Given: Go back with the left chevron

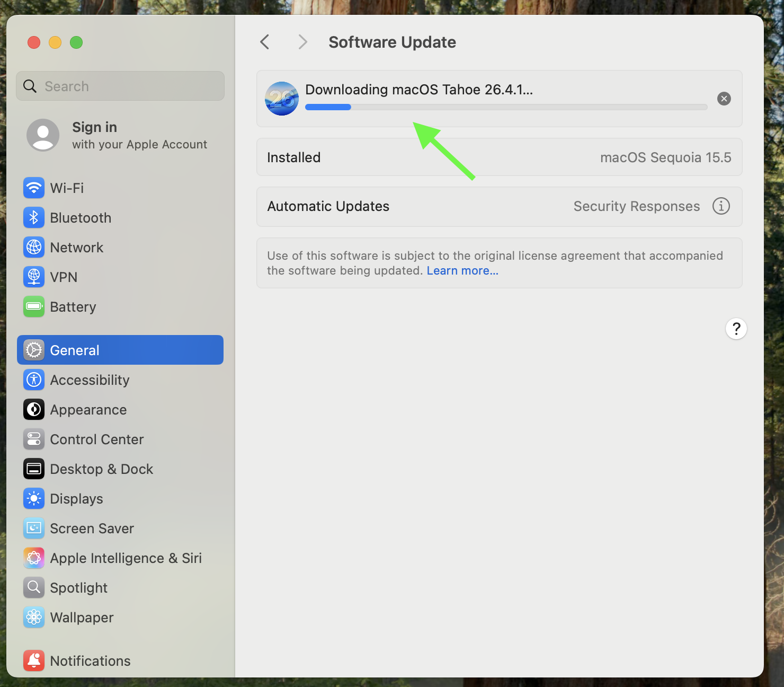Looking at the screenshot, I should coord(265,42).
